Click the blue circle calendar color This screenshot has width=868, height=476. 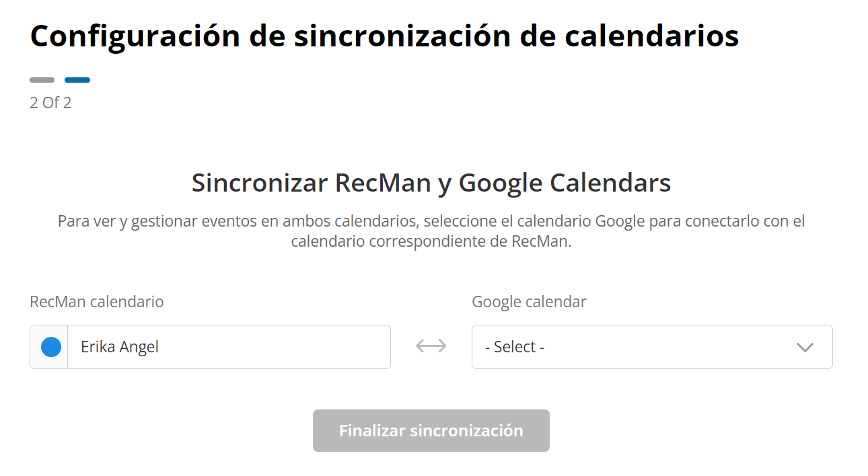click(51, 347)
